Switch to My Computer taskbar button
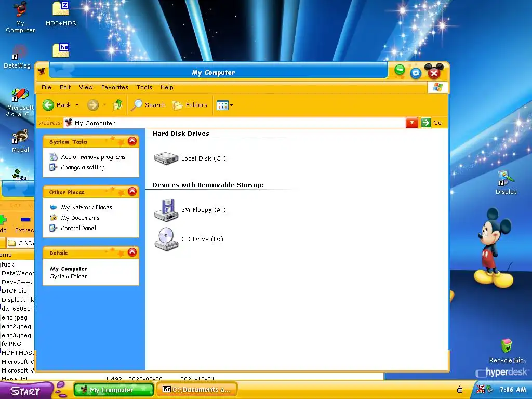This screenshot has width=532, height=399. 114,390
